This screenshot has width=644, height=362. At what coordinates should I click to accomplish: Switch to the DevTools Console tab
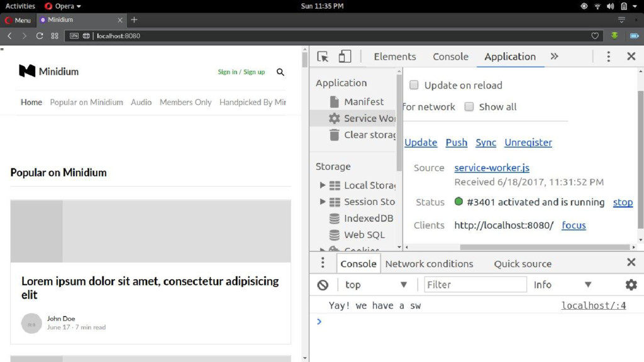(x=450, y=57)
